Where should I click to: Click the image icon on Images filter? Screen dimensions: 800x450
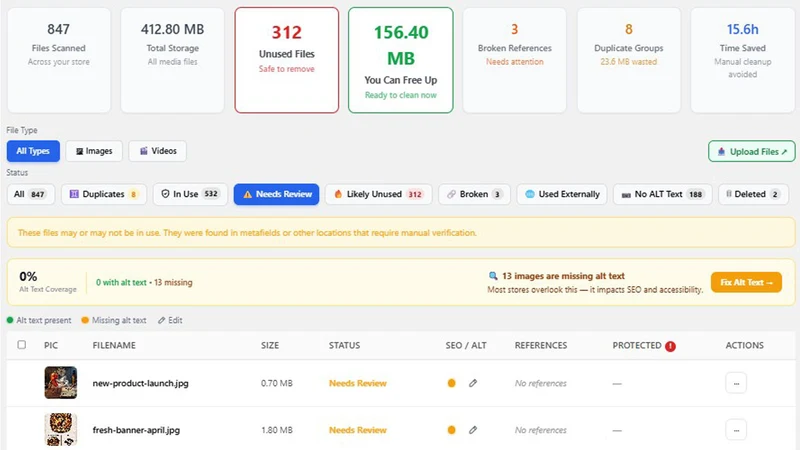(79, 152)
